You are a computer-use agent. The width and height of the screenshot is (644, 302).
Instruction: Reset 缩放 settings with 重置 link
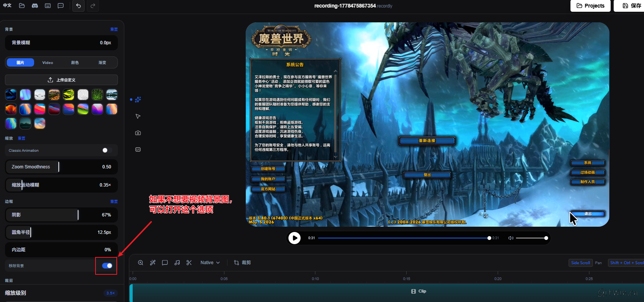click(x=22, y=138)
